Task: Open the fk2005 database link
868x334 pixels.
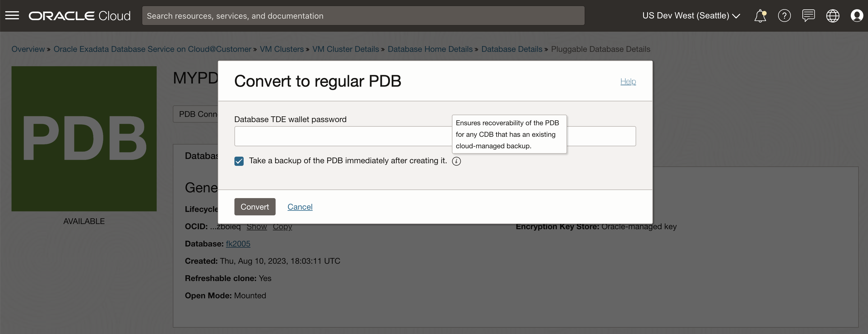Action: 238,244
